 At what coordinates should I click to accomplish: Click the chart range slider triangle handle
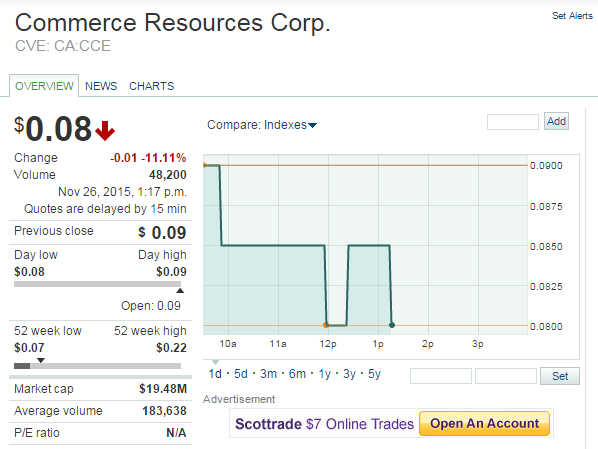pos(215,362)
